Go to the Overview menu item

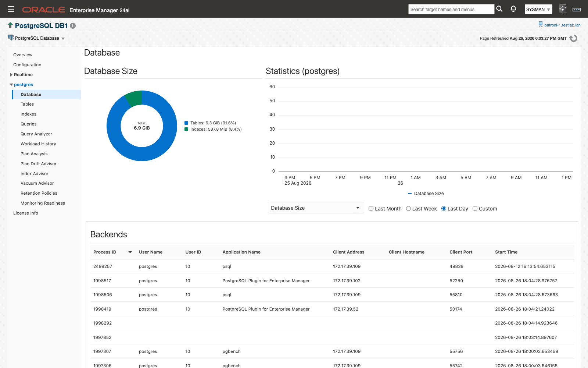tap(23, 55)
